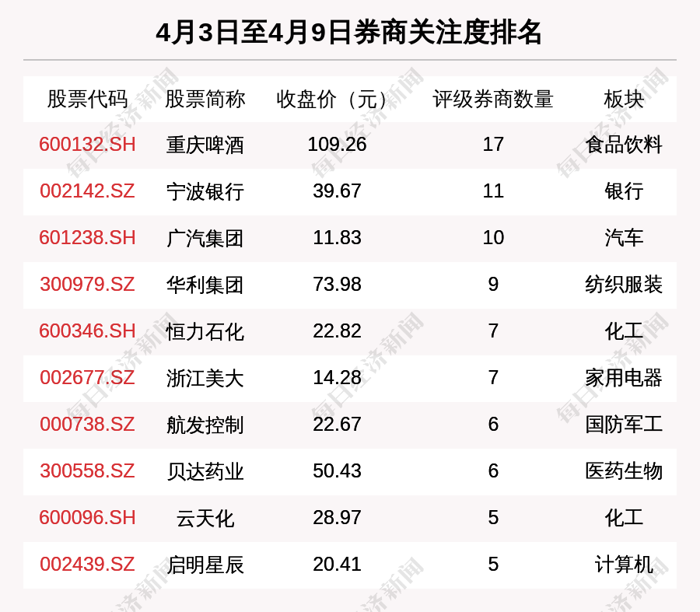Click stock name 华利集团
The height and width of the screenshot is (612, 700).
[205, 285]
